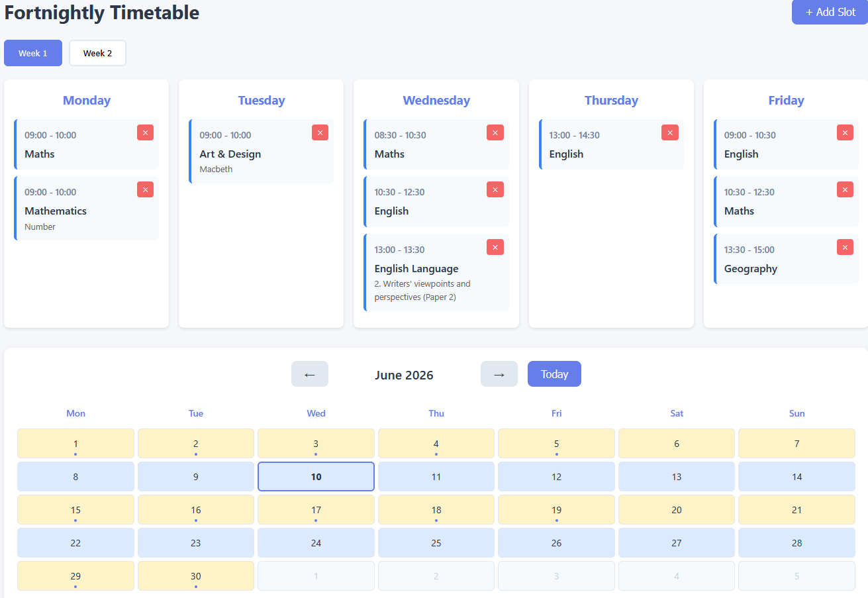Select June 14 calendar cell
Screen dimensions: 868x598
796,477
